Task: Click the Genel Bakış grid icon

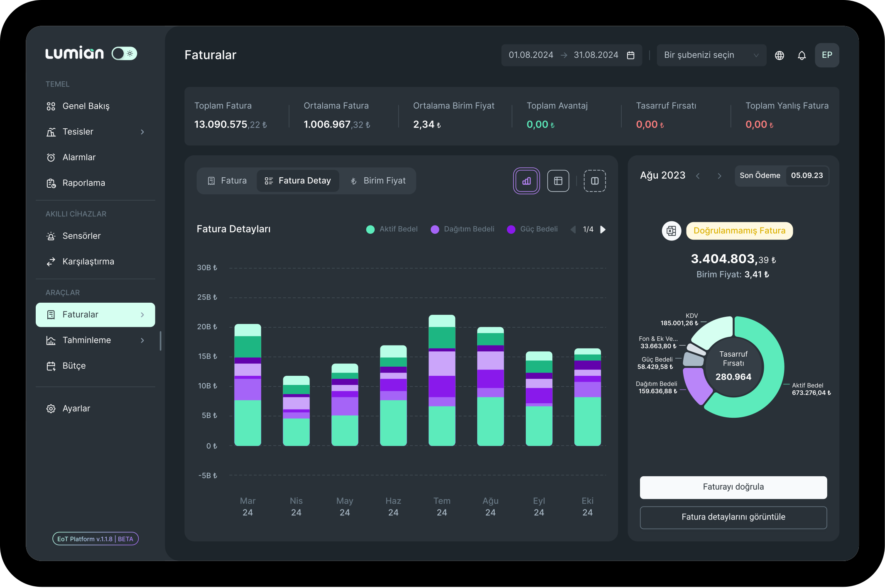Action: [51, 107]
